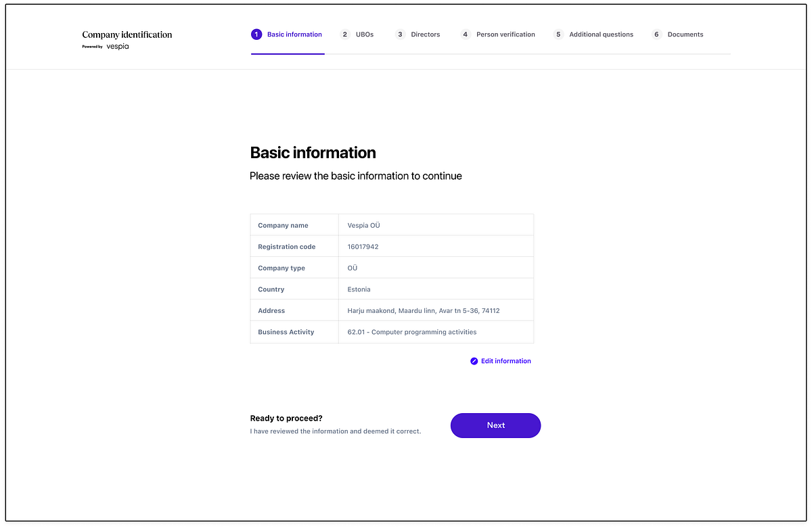Click the Country row label
The width and height of the screenshot is (812, 528).
[271, 289]
